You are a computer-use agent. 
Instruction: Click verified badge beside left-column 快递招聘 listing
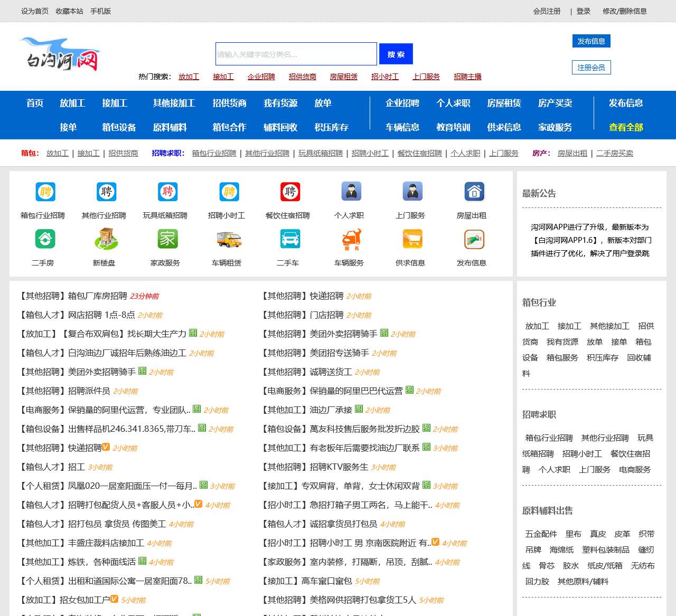point(106,447)
